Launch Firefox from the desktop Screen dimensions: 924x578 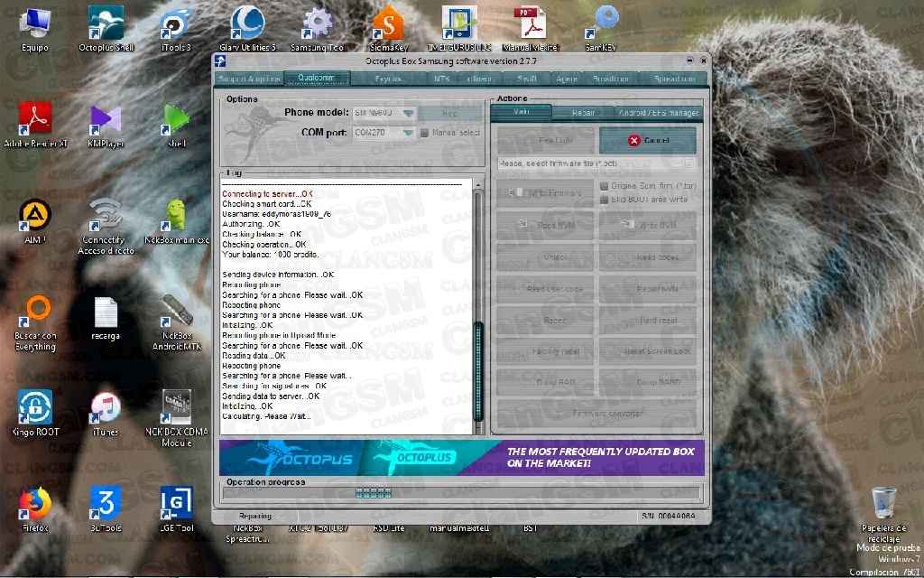tap(35, 509)
